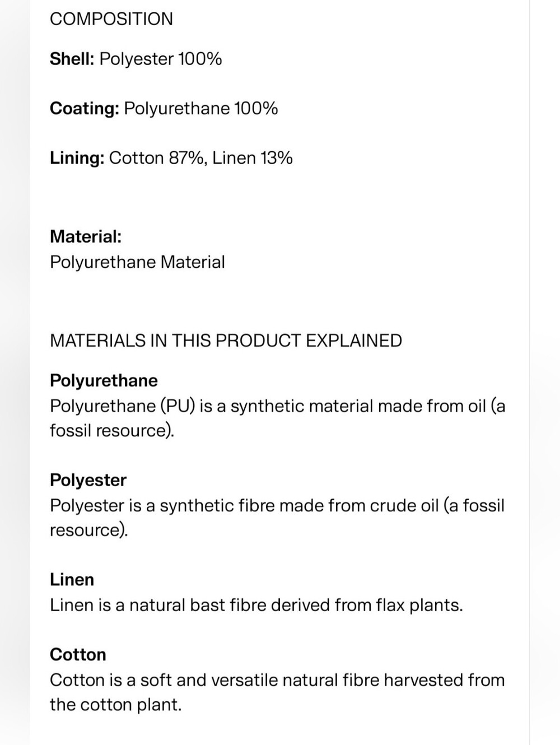The height and width of the screenshot is (745, 560).
Task: Click the COMPOSITION section heading
Action: coord(111,19)
